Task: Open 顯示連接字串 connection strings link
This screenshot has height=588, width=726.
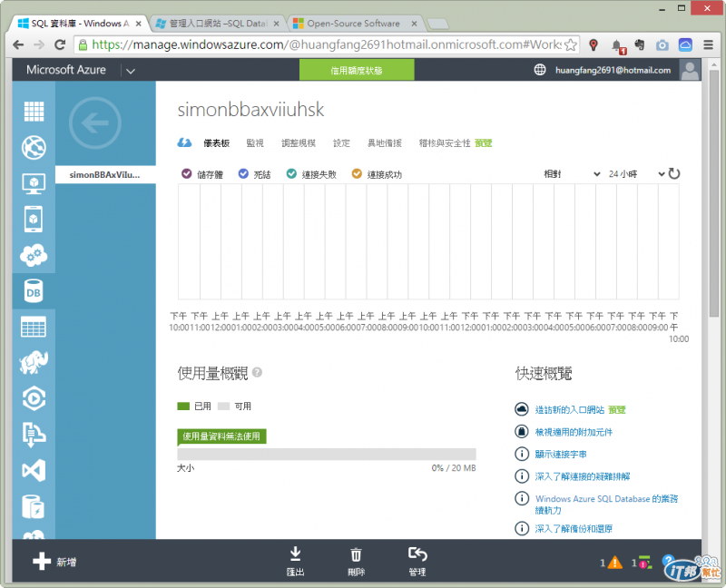Action: pos(561,455)
